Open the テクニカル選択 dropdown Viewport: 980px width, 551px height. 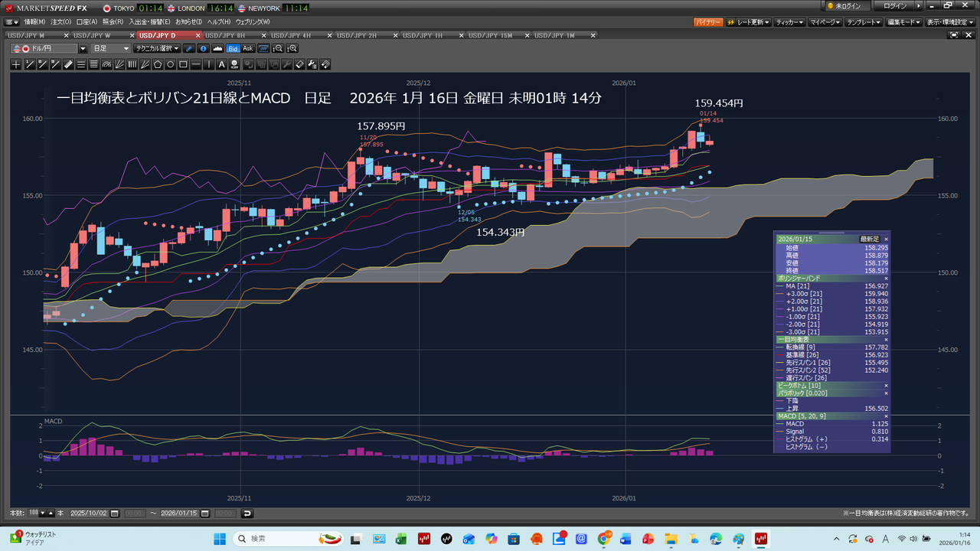pyautogui.click(x=157, y=48)
